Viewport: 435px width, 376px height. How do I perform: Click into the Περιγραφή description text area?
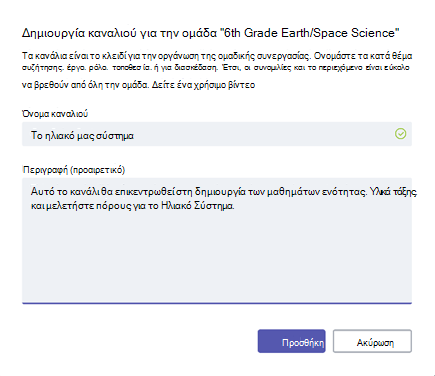tap(217, 241)
